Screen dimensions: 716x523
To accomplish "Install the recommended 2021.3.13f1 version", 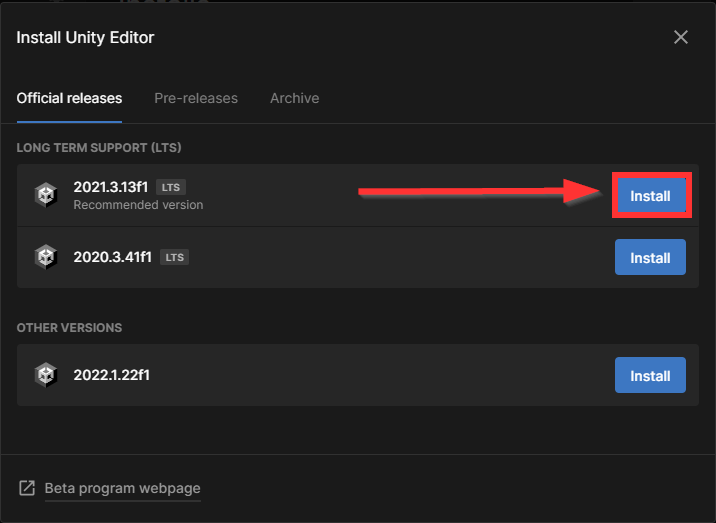I will [650, 196].
